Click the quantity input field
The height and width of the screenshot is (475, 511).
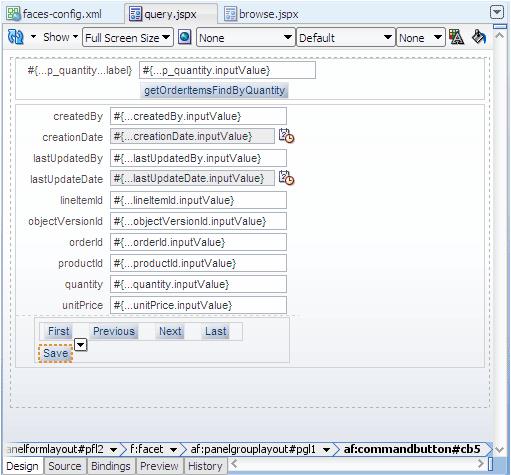click(198, 284)
